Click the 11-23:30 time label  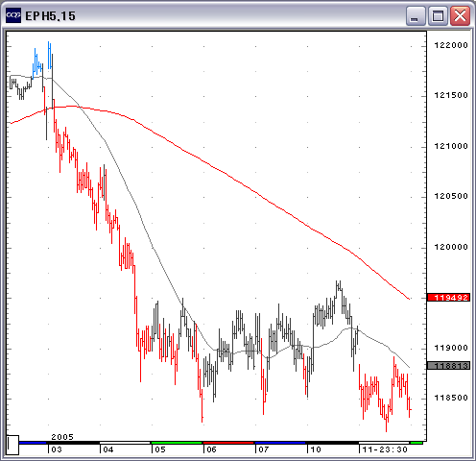point(385,449)
